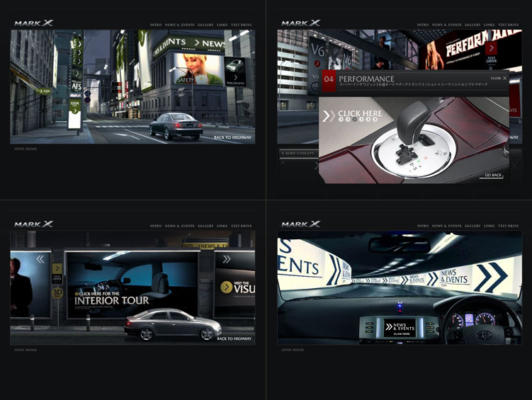The image size is (532, 400).
Task: Click BACK TO HIGHWAY in the city street scene
Action: pyautogui.click(x=233, y=137)
